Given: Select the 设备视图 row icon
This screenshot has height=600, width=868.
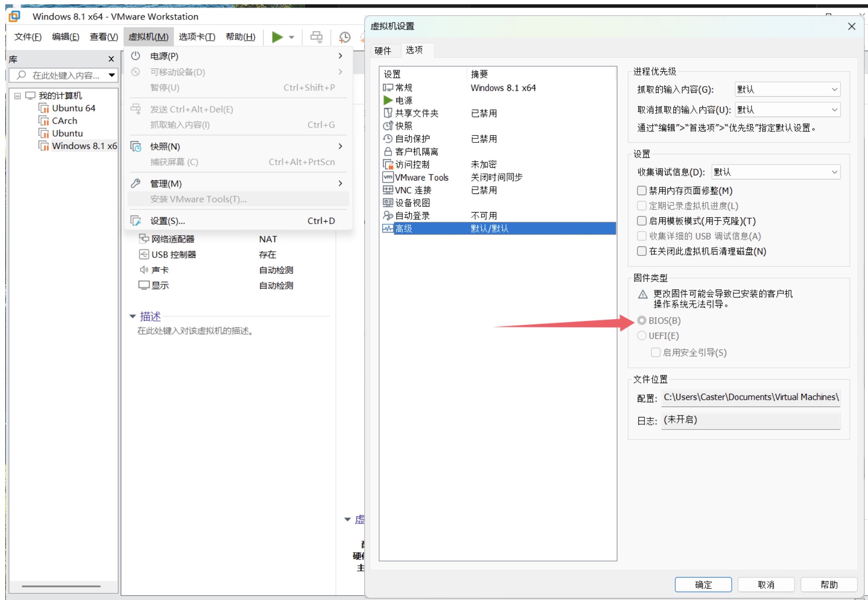Looking at the screenshot, I should (388, 203).
